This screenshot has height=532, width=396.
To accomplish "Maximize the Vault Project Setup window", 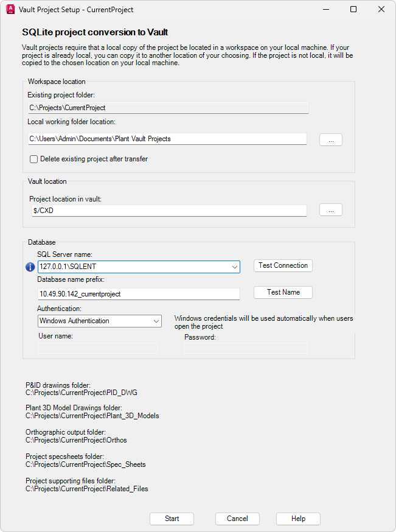I will (353, 10).
